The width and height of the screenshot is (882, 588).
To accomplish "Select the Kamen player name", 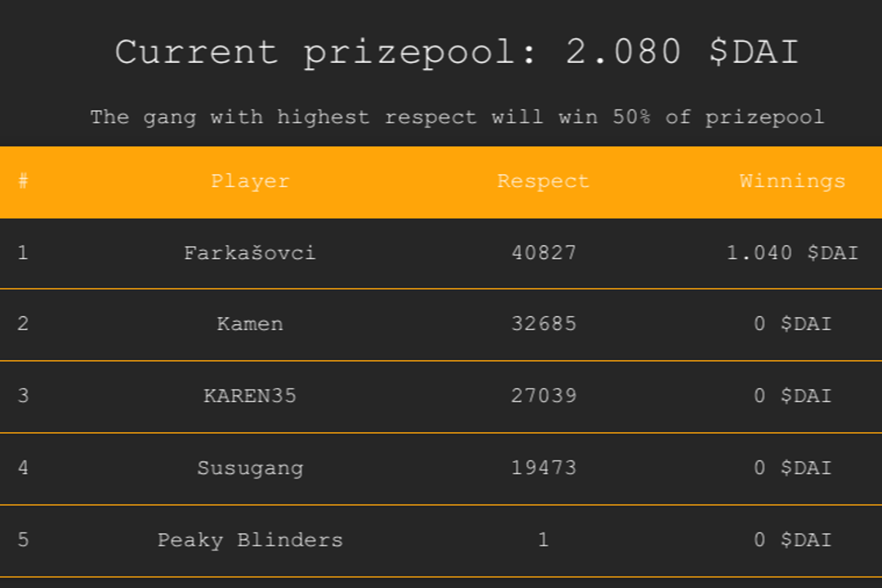I will click(x=250, y=324).
